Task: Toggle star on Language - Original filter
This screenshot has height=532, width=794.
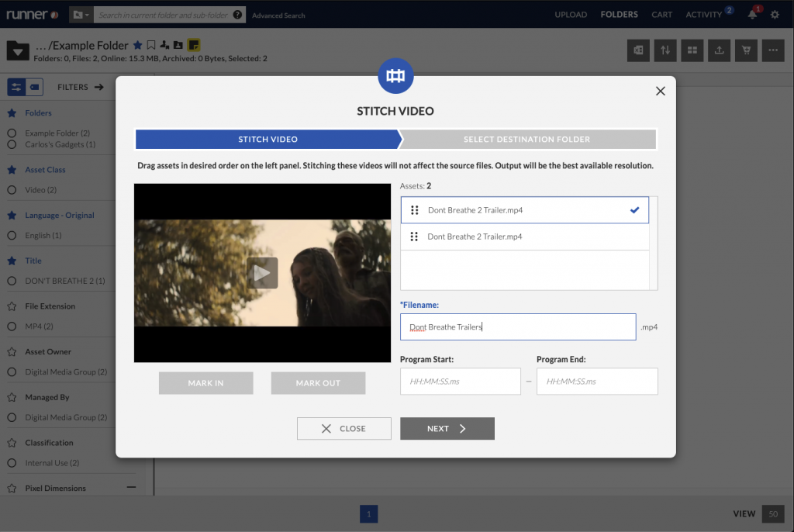Action: [x=12, y=216]
